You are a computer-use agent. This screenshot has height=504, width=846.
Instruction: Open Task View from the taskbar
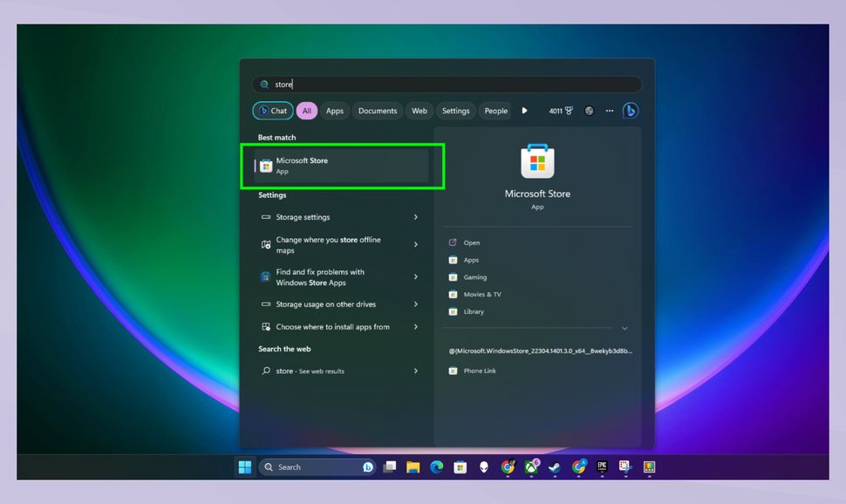(390, 467)
